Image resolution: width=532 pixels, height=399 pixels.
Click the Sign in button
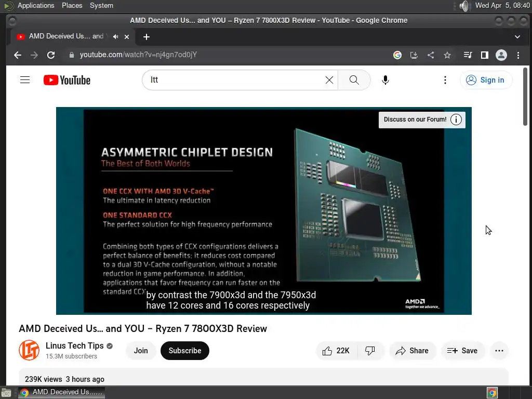click(486, 80)
